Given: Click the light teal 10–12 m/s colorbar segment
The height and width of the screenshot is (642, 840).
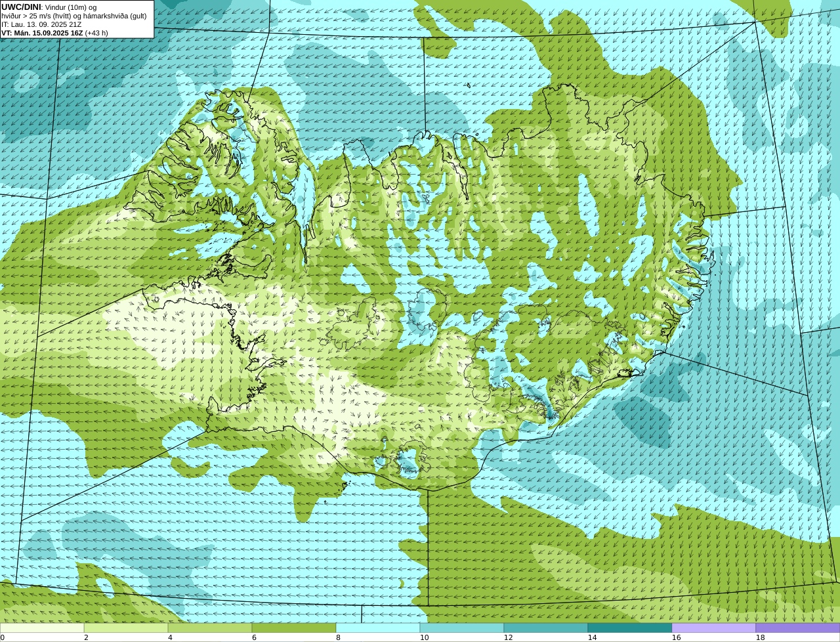Looking at the screenshot, I should (462, 628).
